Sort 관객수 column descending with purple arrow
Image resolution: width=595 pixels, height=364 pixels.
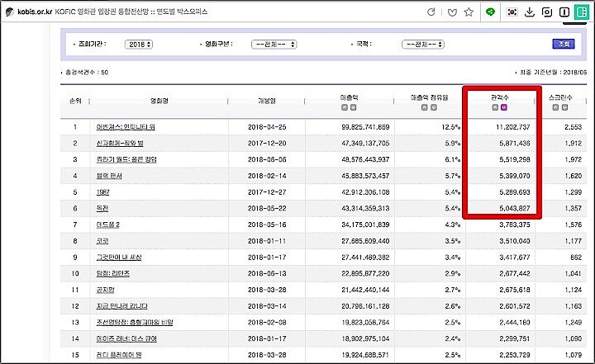click(x=504, y=108)
